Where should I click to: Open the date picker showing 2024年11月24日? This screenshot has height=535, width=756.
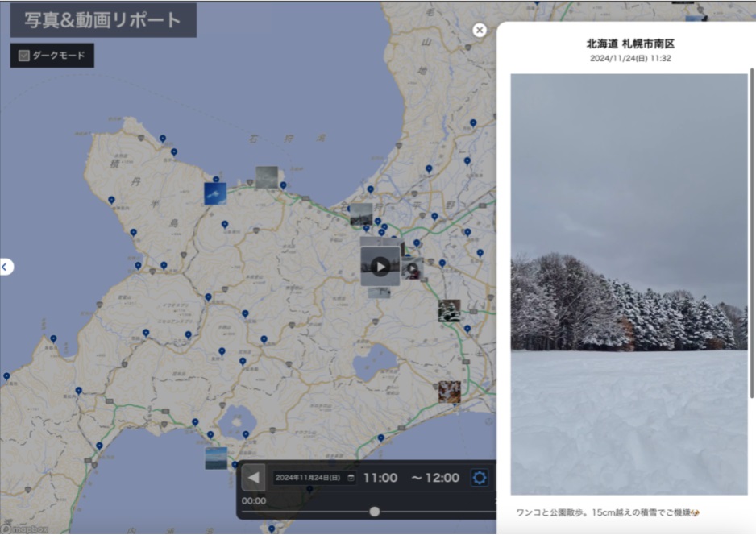(309, 478)
